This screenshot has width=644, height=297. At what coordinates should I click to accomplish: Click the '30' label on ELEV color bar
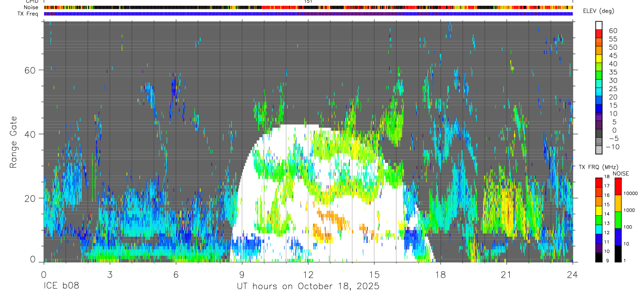click(613, 80)
